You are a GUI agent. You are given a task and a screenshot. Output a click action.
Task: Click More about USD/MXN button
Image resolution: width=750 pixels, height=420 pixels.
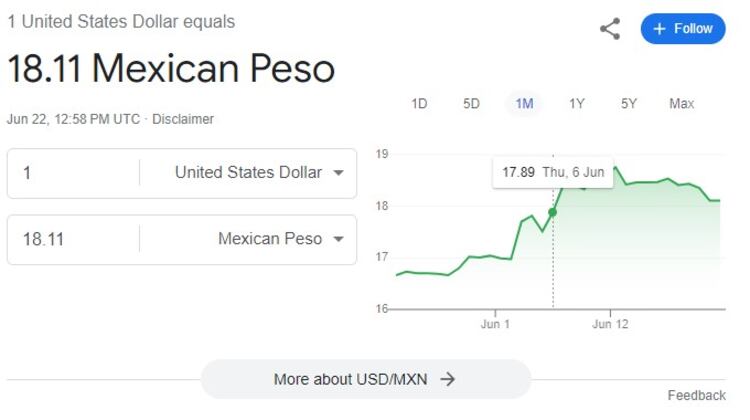click(365, 379)
